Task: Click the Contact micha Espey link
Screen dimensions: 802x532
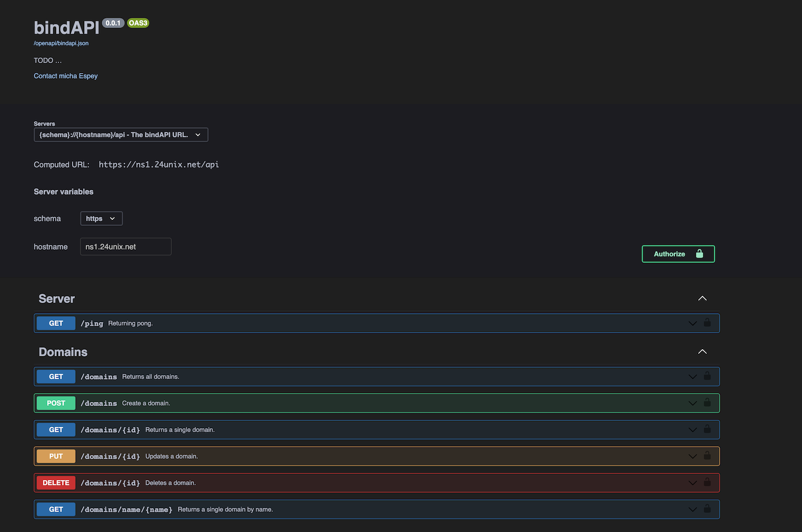Action: point(66,76)
